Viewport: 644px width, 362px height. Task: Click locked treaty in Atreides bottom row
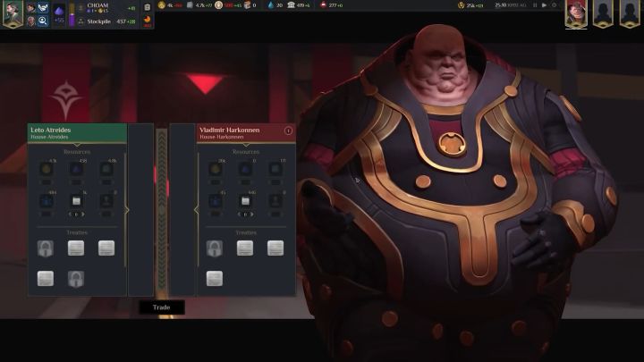pos(76,279)
